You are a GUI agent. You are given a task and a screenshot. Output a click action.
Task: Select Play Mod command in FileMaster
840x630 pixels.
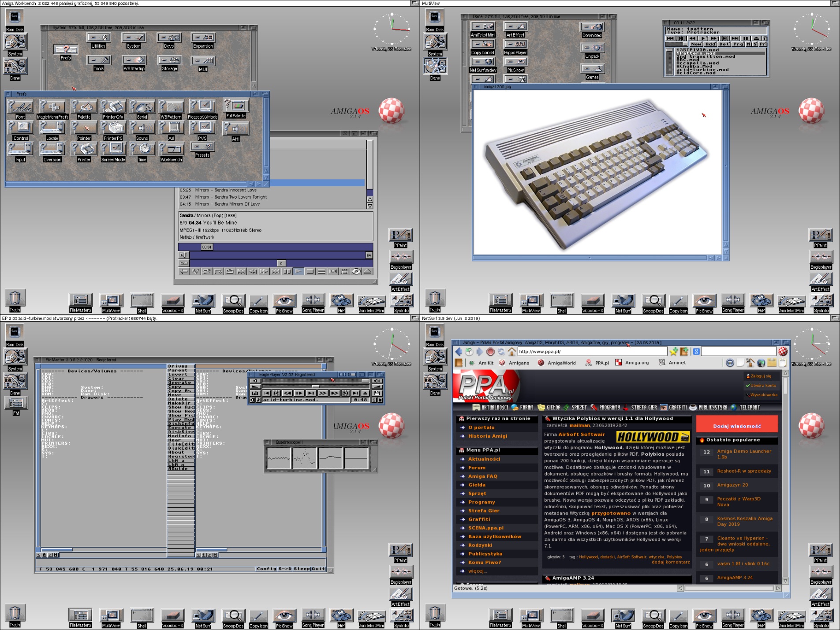(181, 419)
